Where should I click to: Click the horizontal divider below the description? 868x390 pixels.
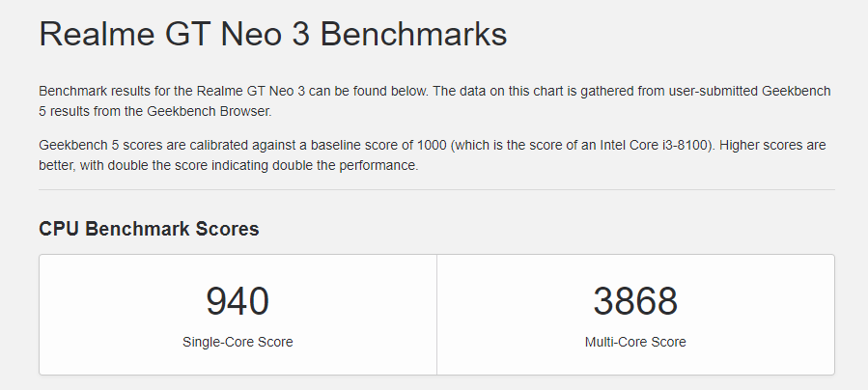coord(436,190)
